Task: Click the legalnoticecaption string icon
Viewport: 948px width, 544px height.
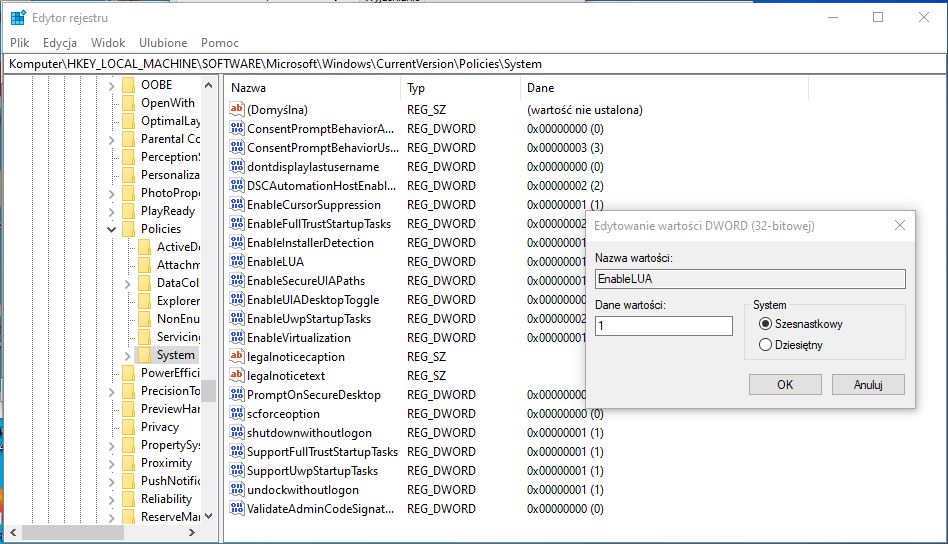Action: pos(237,357)
